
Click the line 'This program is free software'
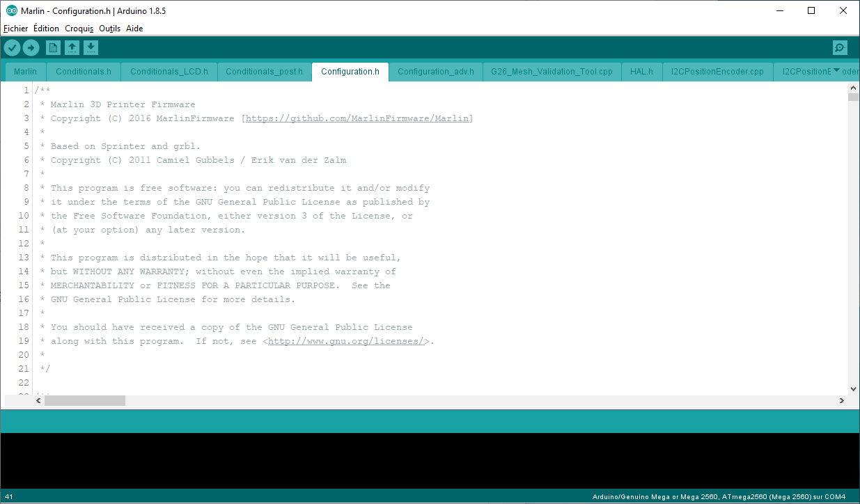[240, 188]
